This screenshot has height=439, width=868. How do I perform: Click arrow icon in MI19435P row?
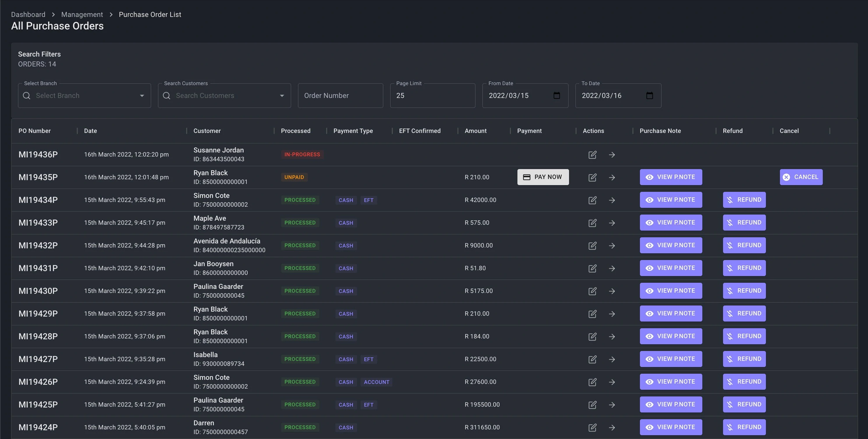point(612,178)
